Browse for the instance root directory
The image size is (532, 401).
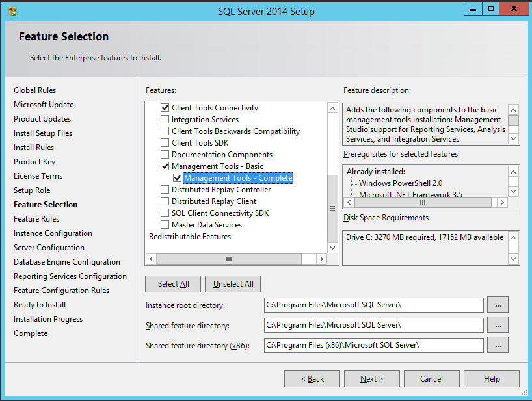[x=497, y=305]
